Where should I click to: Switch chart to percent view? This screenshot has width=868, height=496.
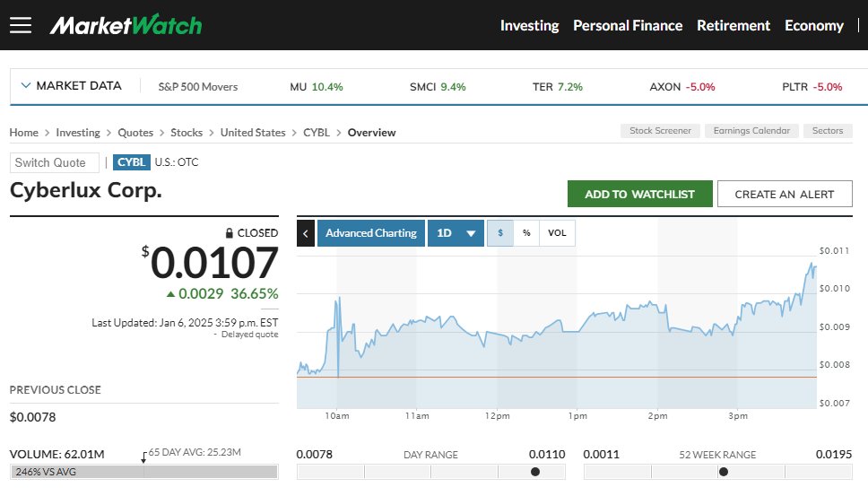[x=526, y=233]
